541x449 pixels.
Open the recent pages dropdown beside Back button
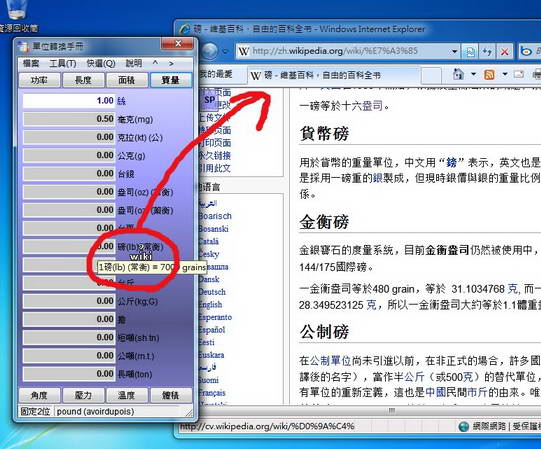click(x=226, y=52)
